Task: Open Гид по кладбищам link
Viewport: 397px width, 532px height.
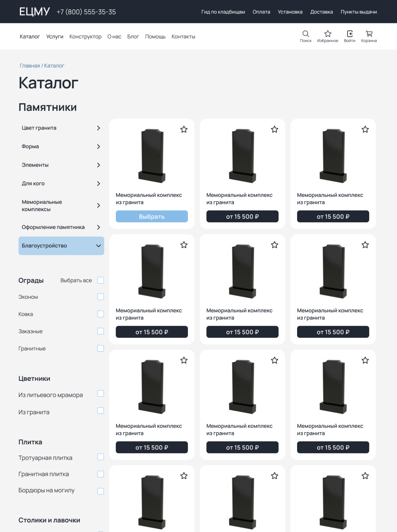Action: click(x=223, y=12)
